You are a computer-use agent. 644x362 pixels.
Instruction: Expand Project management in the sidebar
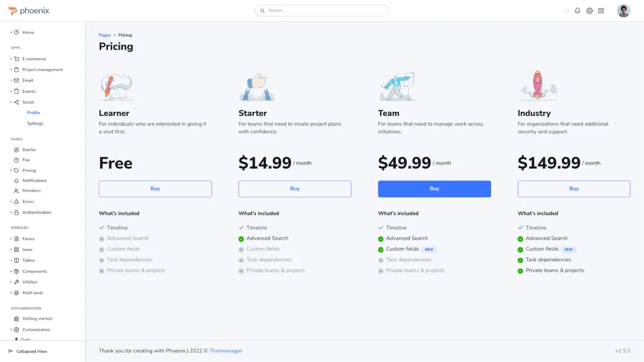(42, 70)
